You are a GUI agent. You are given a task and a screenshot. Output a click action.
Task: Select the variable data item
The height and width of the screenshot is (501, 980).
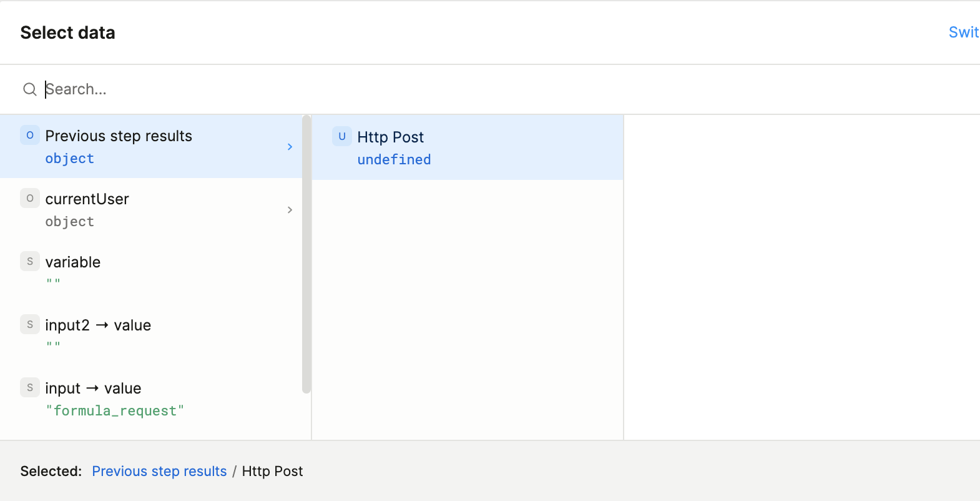(73, 262)
